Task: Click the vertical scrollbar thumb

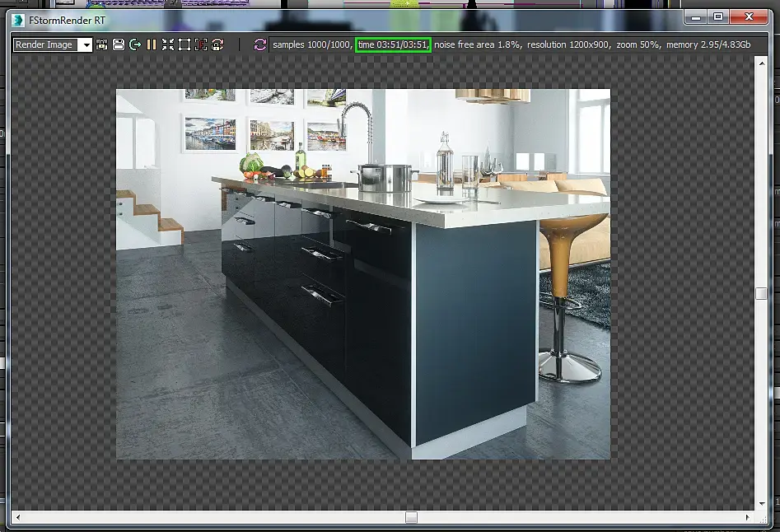Action: [762, 293]
